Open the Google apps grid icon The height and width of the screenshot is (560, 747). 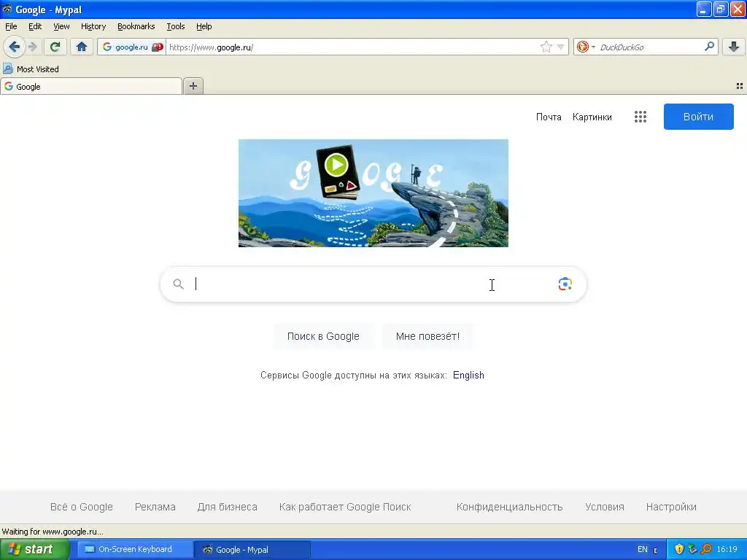point(640,117)
